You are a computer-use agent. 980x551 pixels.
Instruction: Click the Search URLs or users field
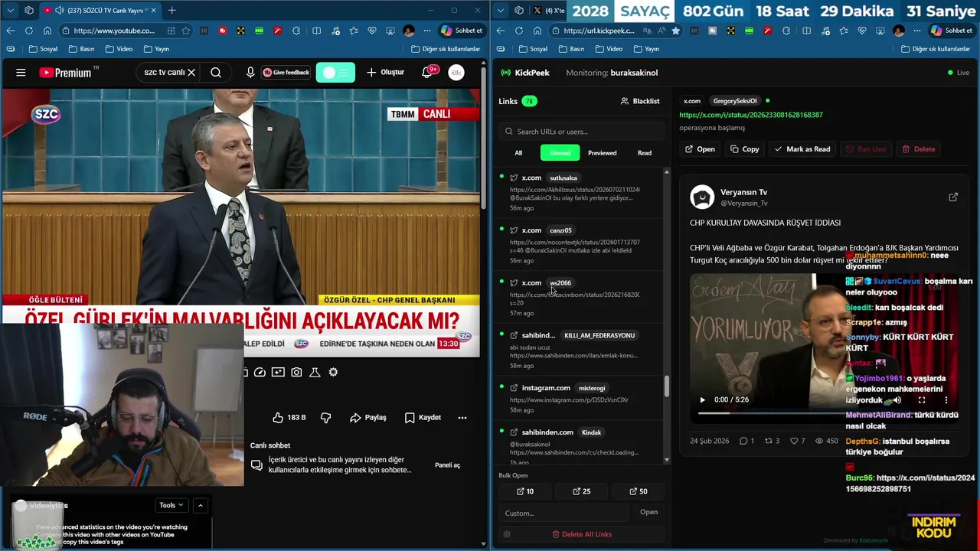[x=580, y=132]
